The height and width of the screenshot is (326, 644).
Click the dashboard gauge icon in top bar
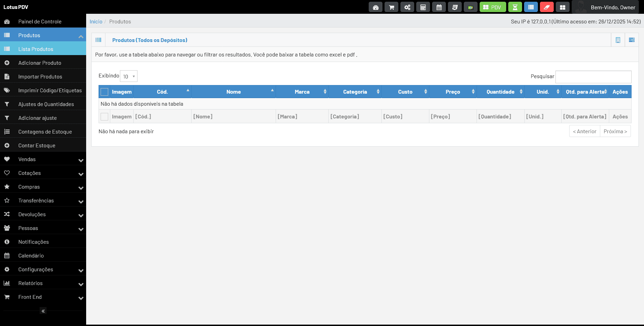[x=376, y=7]
